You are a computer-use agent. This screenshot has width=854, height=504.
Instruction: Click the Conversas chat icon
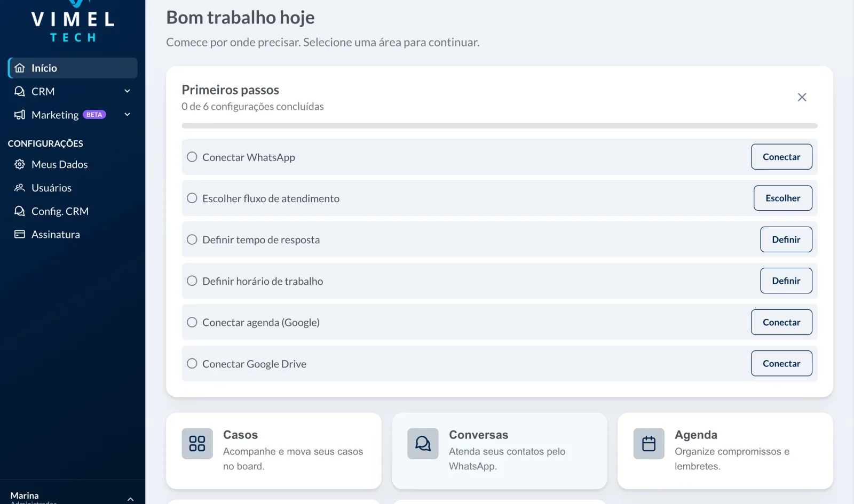[x=423, y=444]
